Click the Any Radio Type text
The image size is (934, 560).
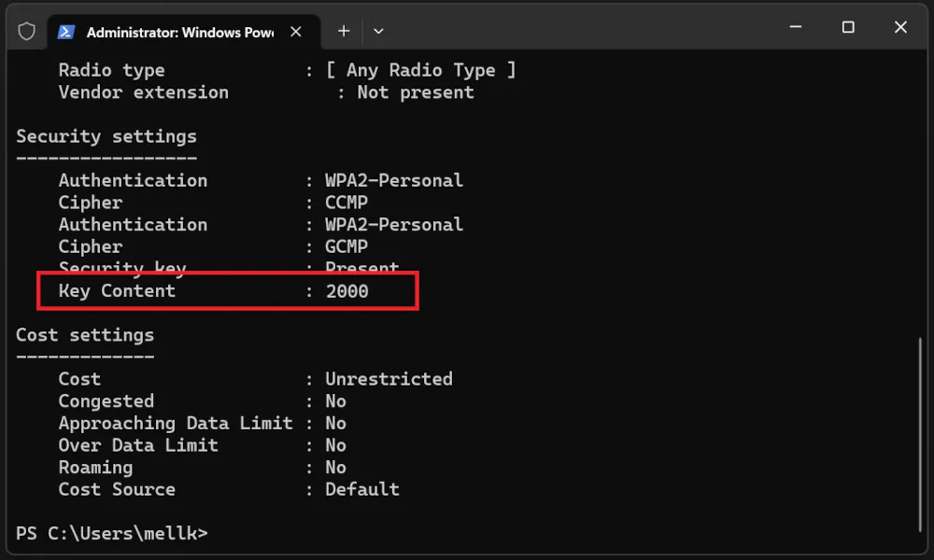420,70
